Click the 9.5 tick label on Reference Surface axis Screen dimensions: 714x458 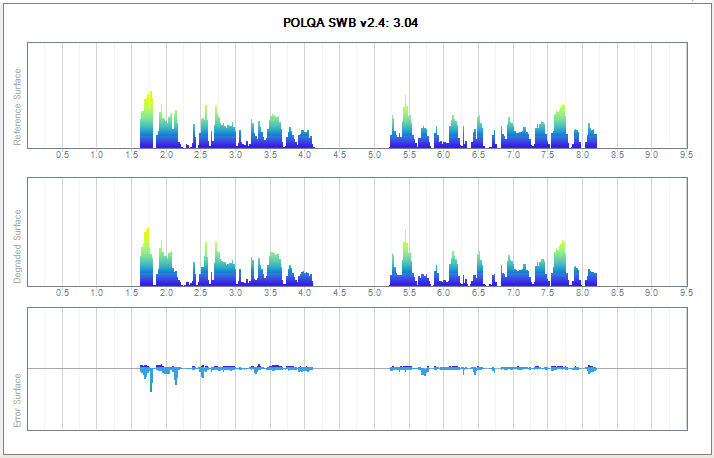[686, 156]
